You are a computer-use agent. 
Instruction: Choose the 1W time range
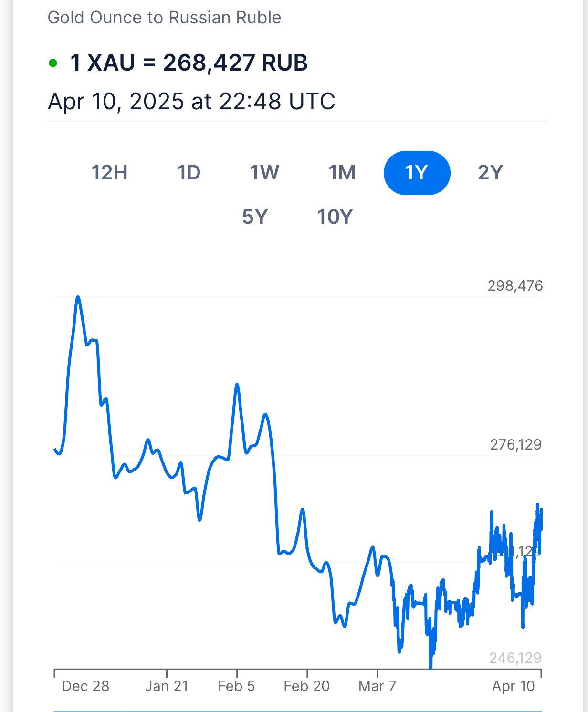pos(264,173)
